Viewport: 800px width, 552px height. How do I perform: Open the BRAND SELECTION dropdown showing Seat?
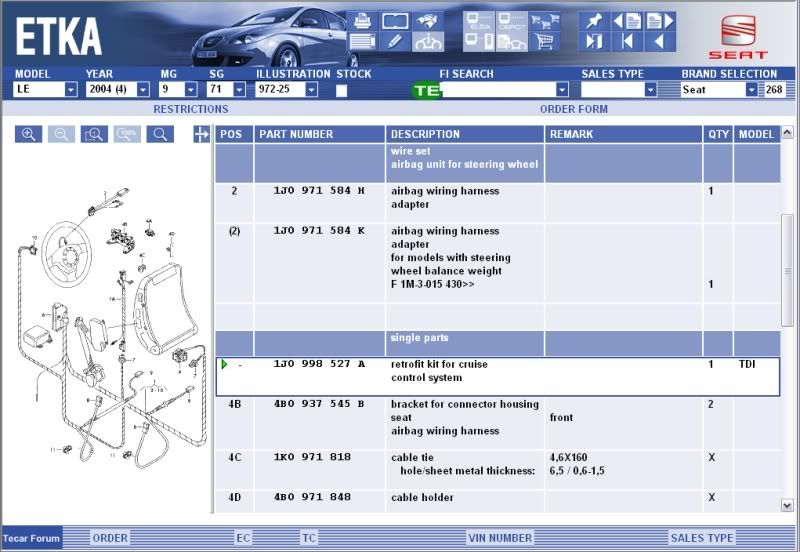(752, 90)
